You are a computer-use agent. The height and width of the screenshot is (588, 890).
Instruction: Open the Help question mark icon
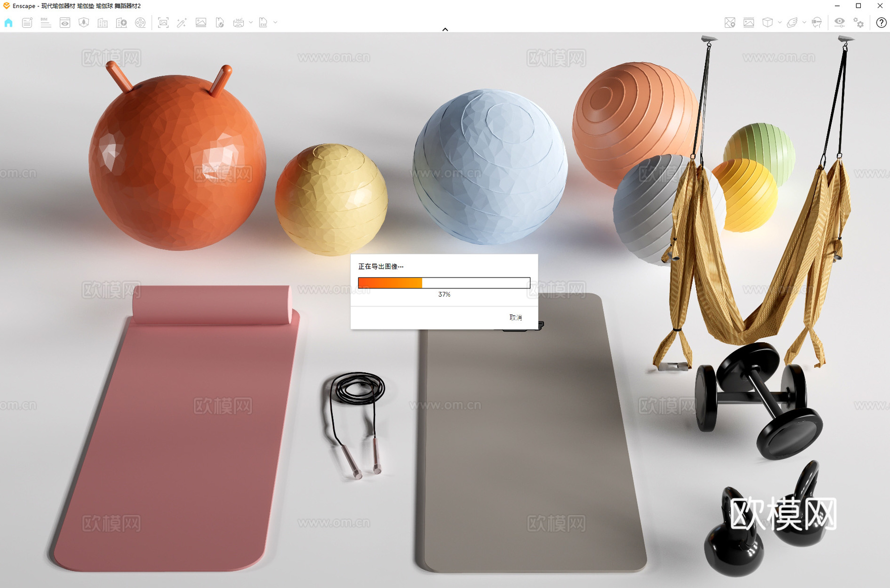881,23
